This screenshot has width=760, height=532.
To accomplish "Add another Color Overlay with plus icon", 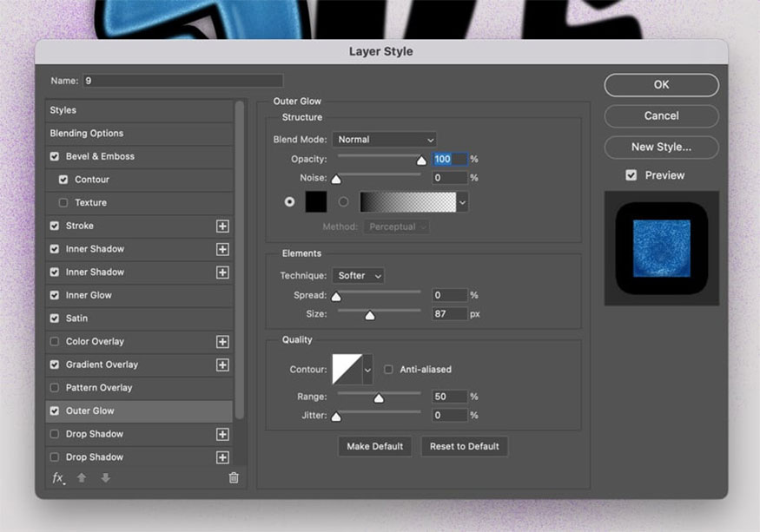I will tap(222, 342).
